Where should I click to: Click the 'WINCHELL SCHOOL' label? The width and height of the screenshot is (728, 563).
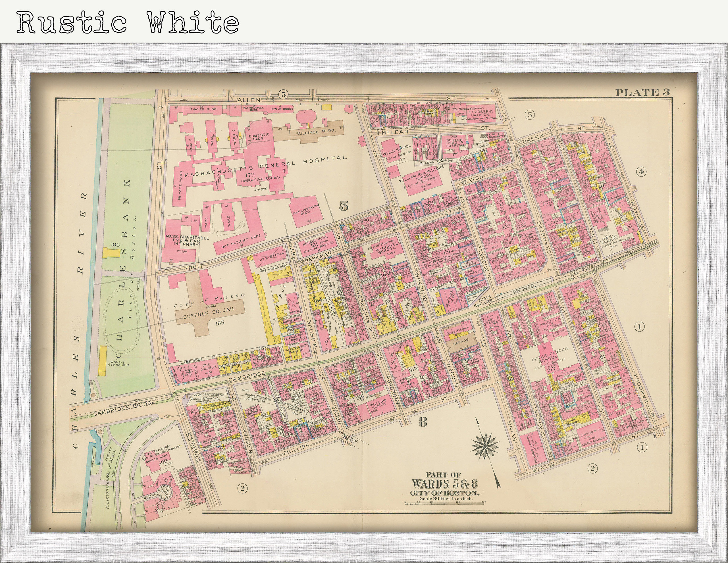point(387,247)
